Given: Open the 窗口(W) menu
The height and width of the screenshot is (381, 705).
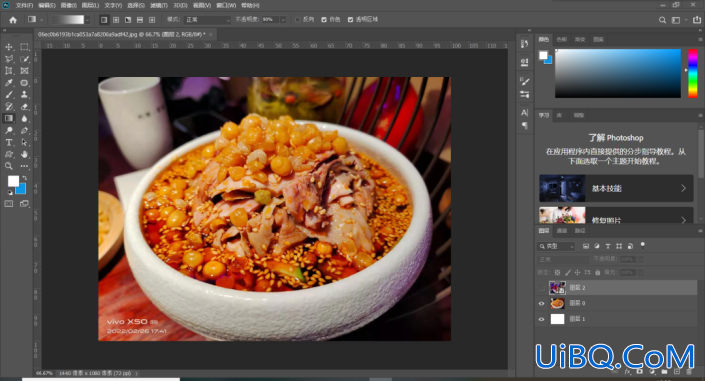Looking at the screenshot, I should click(226, 5).
